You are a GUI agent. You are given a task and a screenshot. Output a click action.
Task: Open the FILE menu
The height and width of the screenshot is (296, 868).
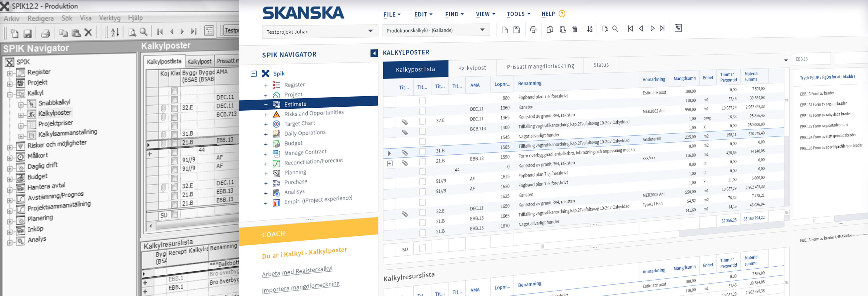392,15
